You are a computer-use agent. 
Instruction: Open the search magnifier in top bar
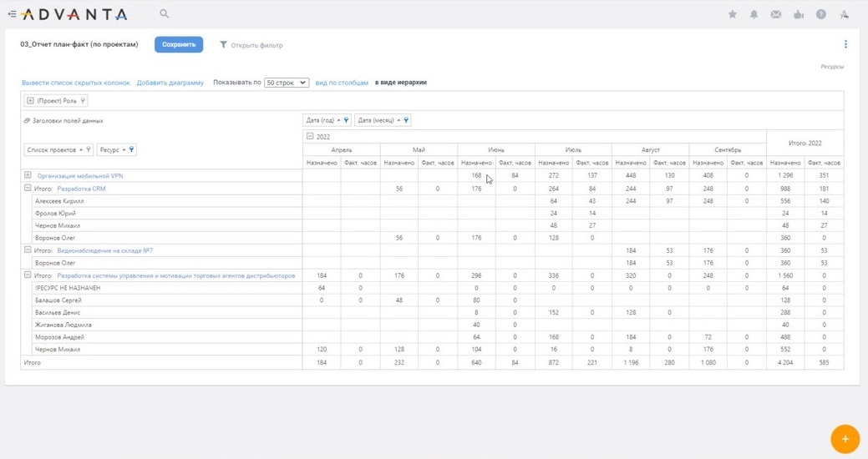click(x=165, y=14)
